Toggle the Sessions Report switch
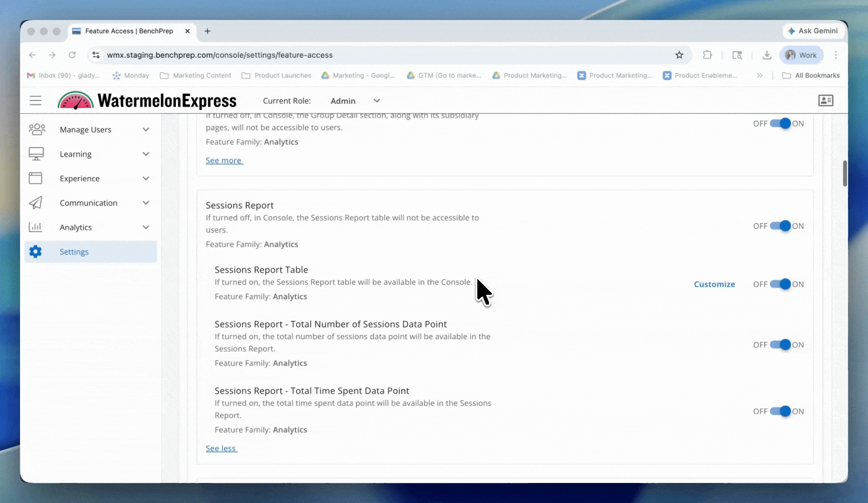The height and width of the screenshot is (503, 868). click(x=780, y=226)
